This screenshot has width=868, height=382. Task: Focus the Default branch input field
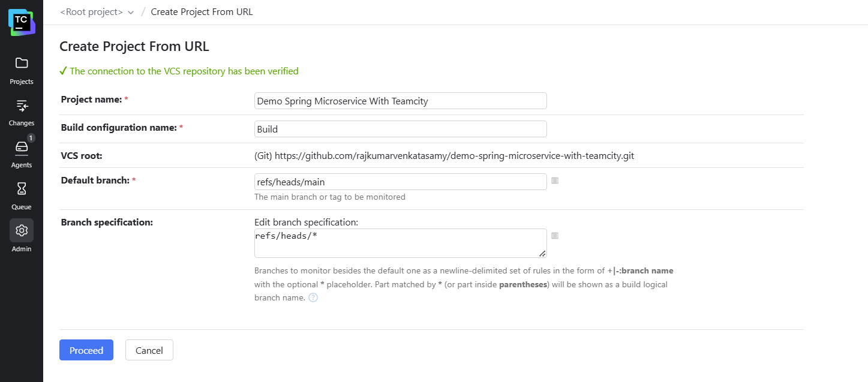(x=401, y=182)
